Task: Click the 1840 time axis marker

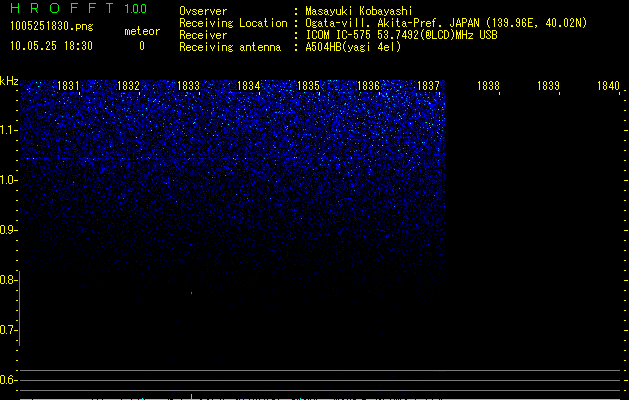Action: (x=608, y=86)
